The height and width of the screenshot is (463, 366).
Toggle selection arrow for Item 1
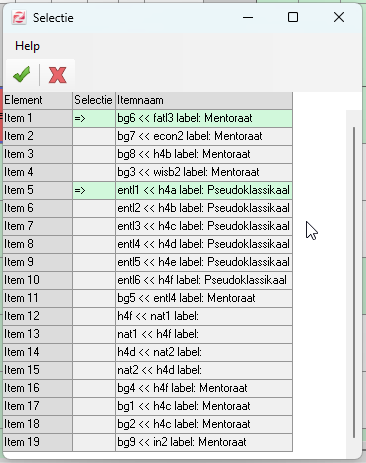tap(94, 118)
